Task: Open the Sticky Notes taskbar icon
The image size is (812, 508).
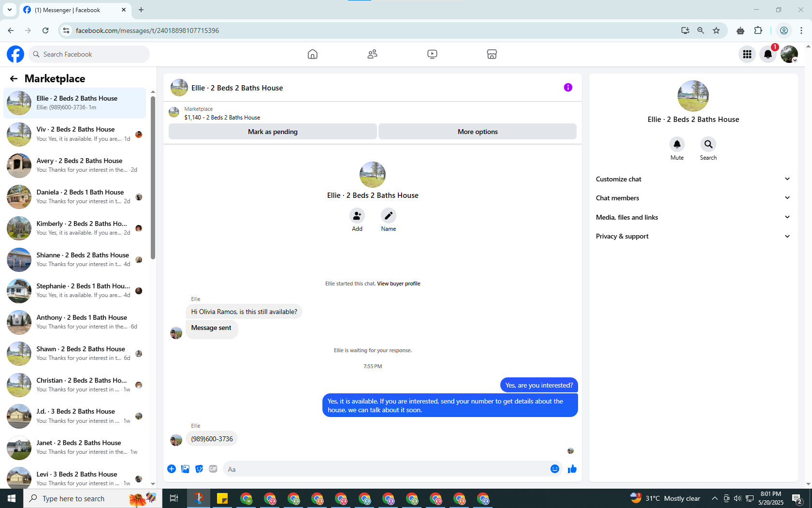Action: click(x=222, y=498)
